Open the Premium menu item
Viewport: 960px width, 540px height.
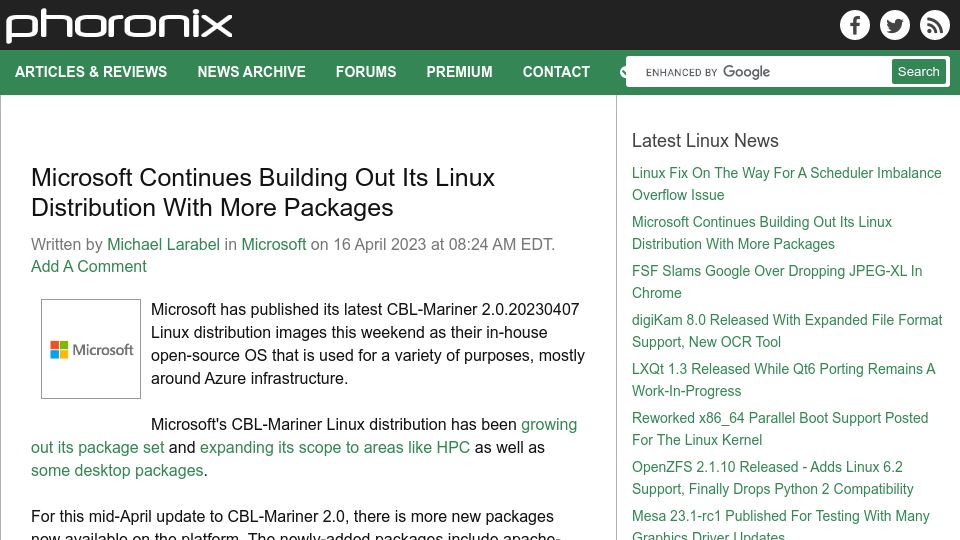(x=459, y=72)
